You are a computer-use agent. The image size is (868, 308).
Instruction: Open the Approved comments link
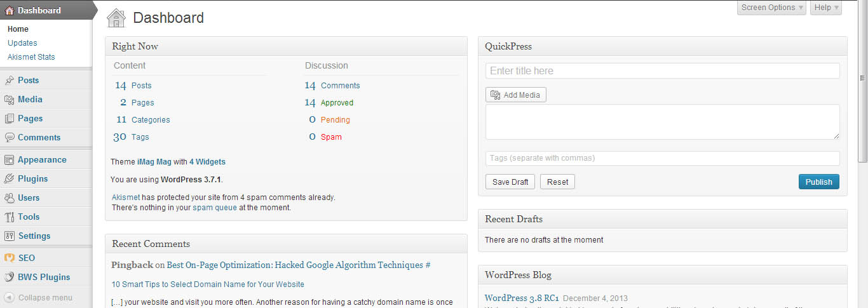[337, 103]
